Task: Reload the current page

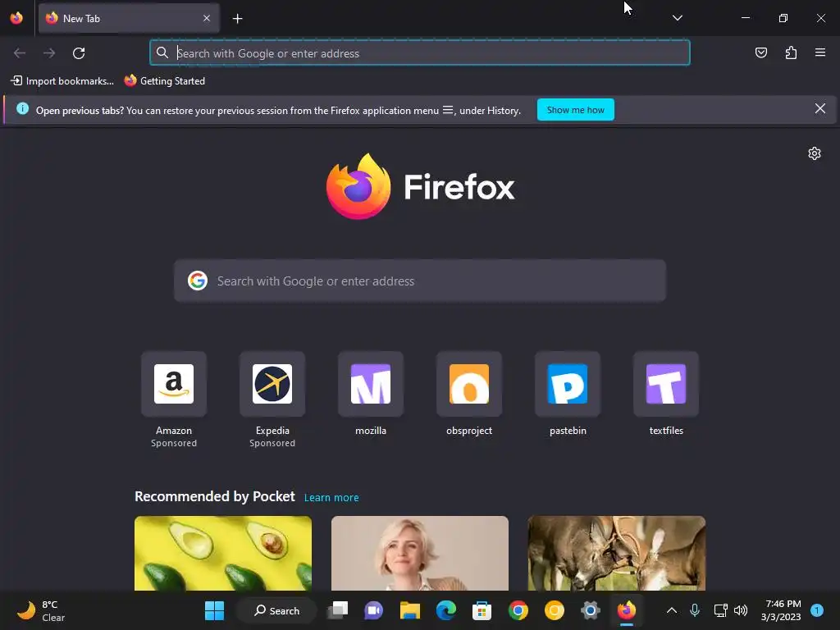Action: coord(79,53)
